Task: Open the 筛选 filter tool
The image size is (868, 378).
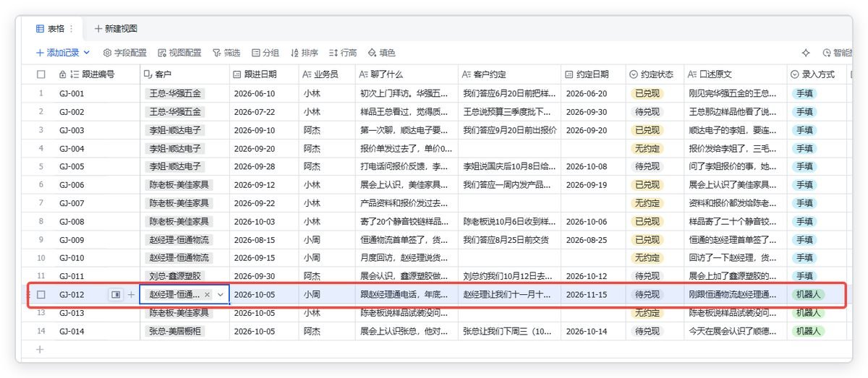Action: [x=226, y=53]
